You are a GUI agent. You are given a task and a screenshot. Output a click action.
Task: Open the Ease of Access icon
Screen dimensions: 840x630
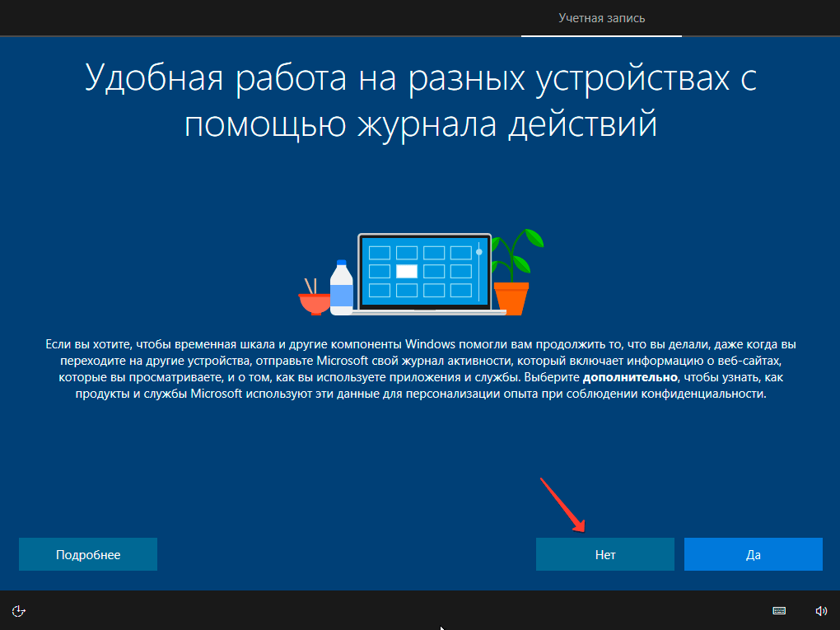(x=20, y=611)
